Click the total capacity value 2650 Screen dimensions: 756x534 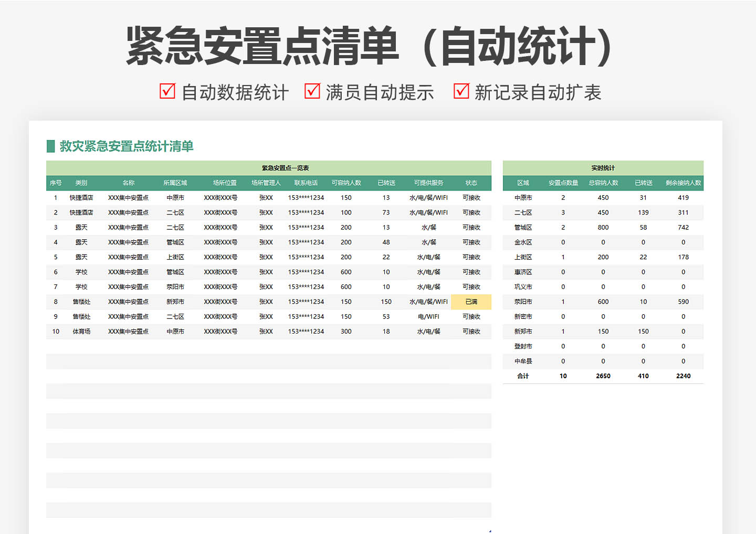(603, 376)
